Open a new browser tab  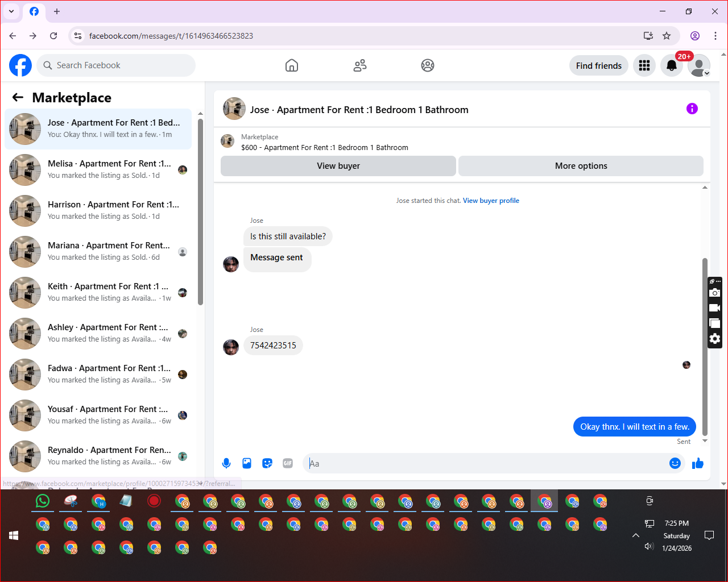tap(57, 11)
